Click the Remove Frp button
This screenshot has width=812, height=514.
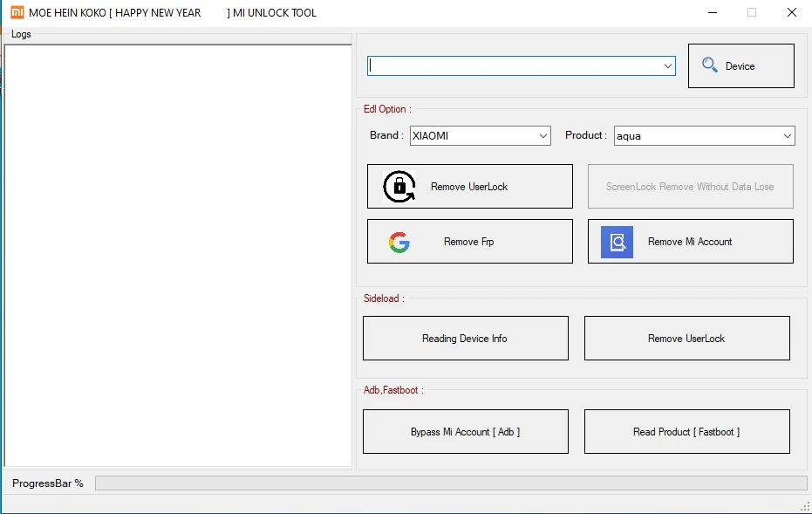pyautogui.click(x=470, y=242)
